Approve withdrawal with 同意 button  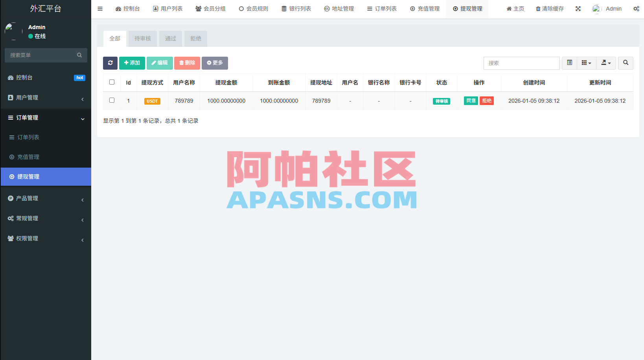(x=471, y=101)
